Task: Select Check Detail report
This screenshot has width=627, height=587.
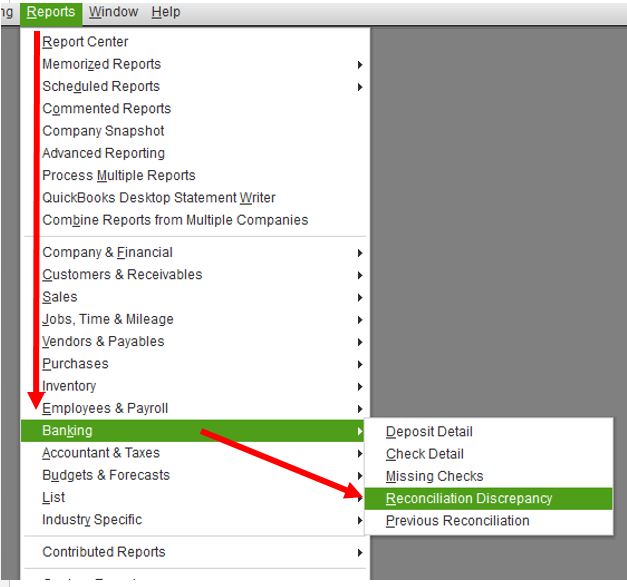Action: pos(488,454)
